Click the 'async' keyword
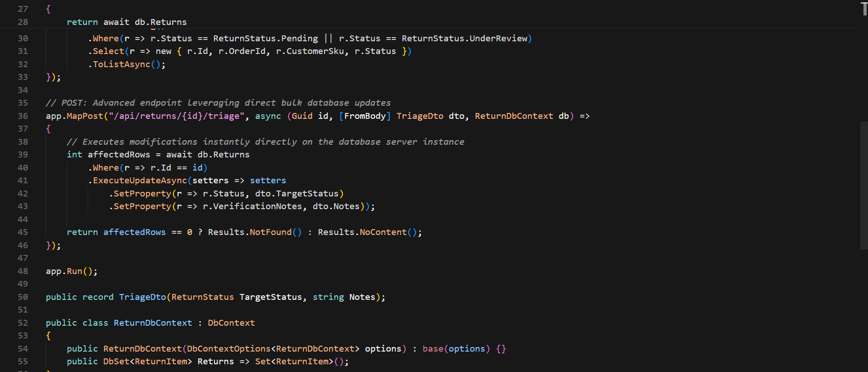868x372 pixels. [x=268, y=116]
